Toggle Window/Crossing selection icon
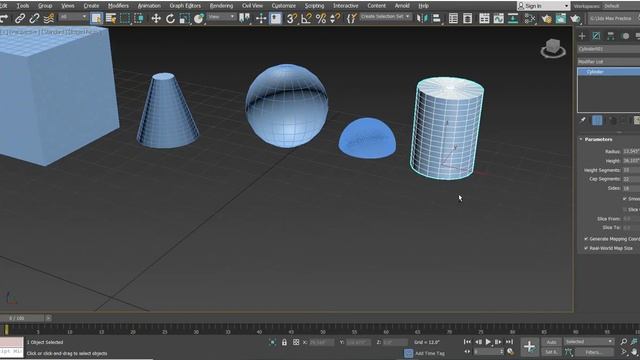This screenshot has height=360, width=640. 139,18
